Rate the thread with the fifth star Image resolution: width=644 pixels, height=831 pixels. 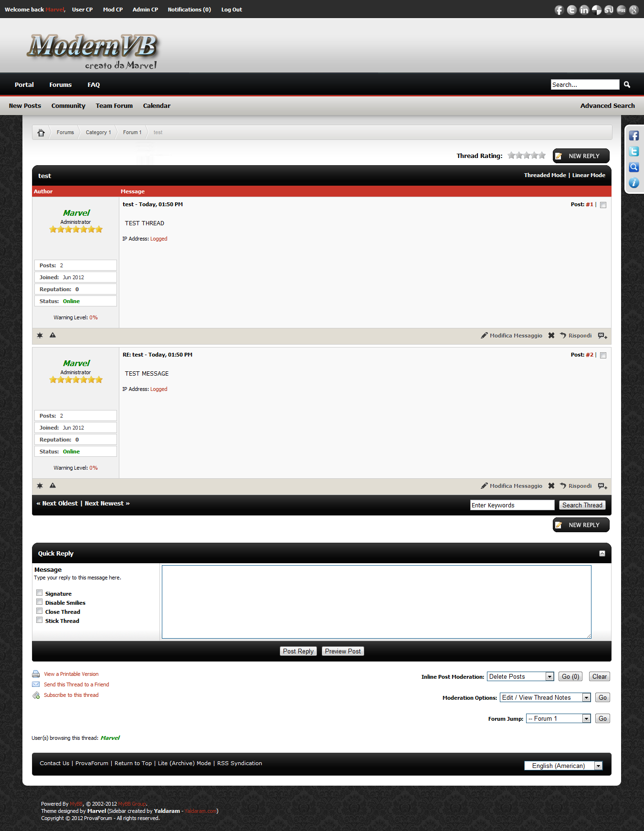pyautogui.click(x=542, y=156)
